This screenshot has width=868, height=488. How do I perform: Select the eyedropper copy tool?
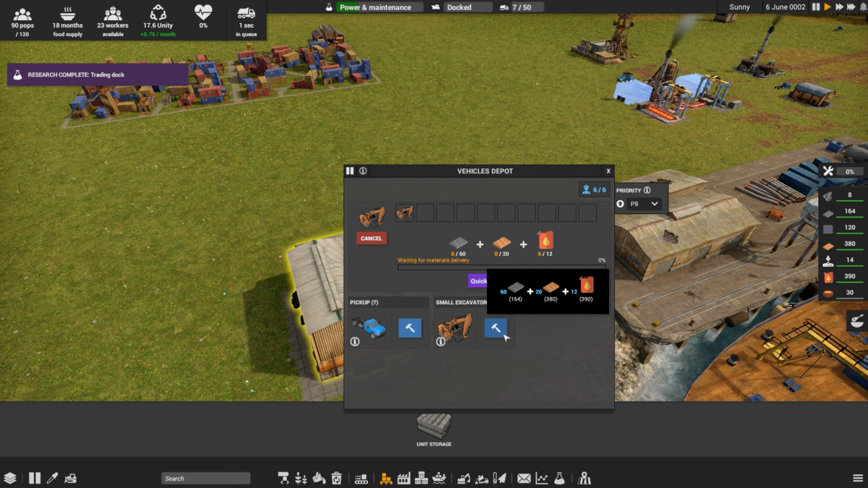(x=52, y=478)
